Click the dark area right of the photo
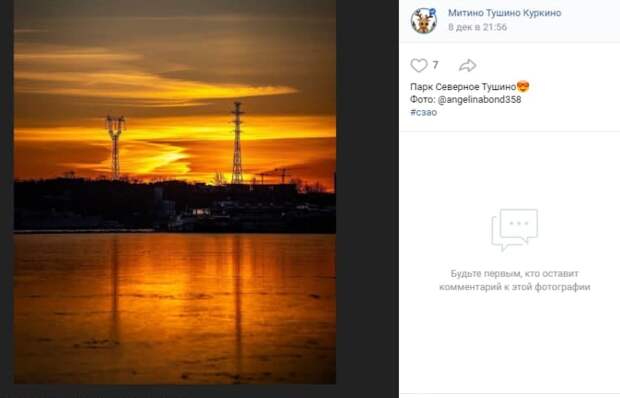 coord(367,198)
